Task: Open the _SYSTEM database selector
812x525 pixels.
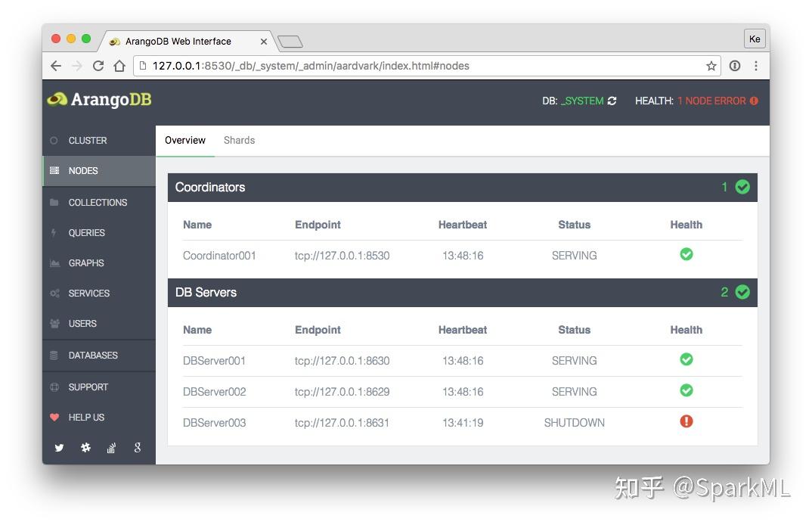Action: [x=581, y=100]
